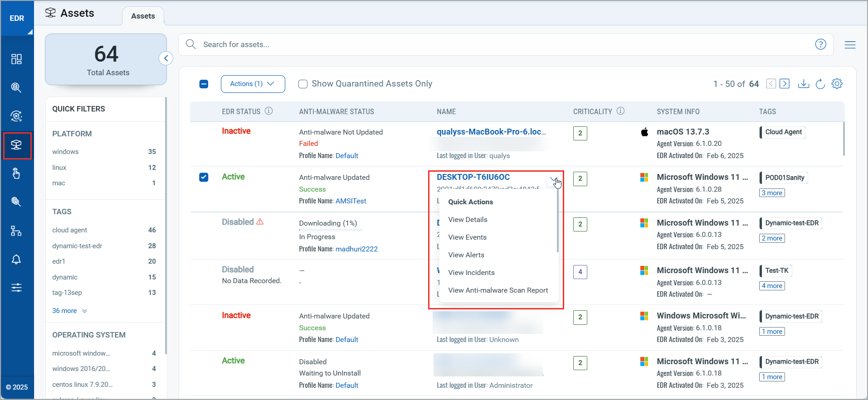Open the Actions (1) dropdown
Screen dimensions: 868x400
[253, 84]
